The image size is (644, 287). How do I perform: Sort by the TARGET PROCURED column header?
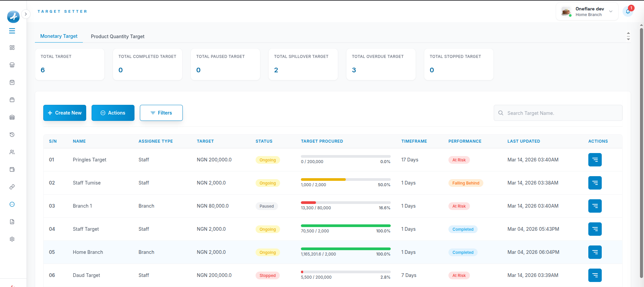coord(322,141)
